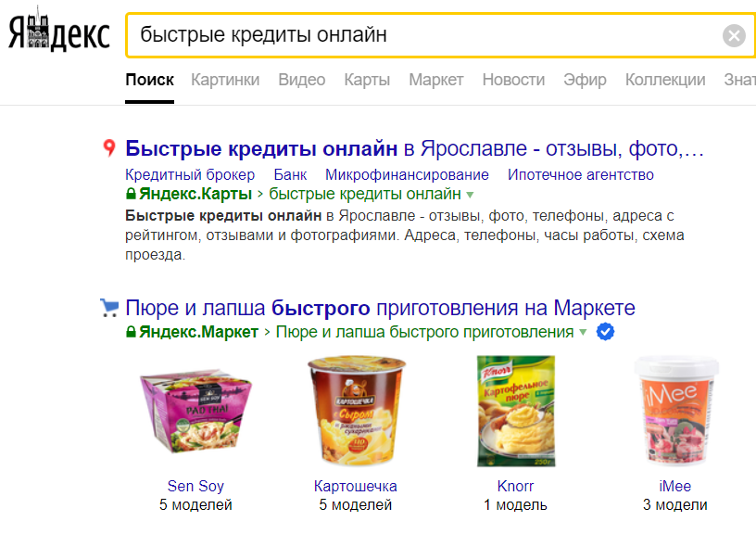Viewport: 756px width, 534px height.
Task: Go to the Новости tab
Action: 513,80
